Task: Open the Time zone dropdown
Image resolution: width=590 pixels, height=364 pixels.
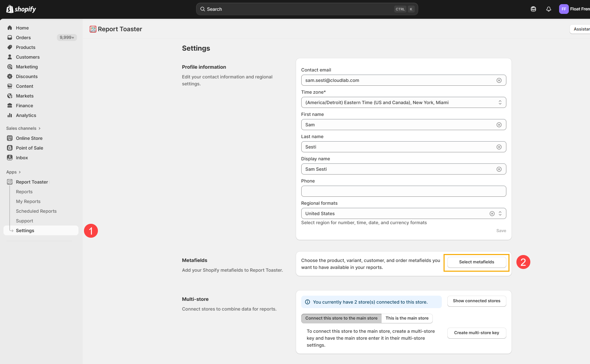Action: pos(403,103)
